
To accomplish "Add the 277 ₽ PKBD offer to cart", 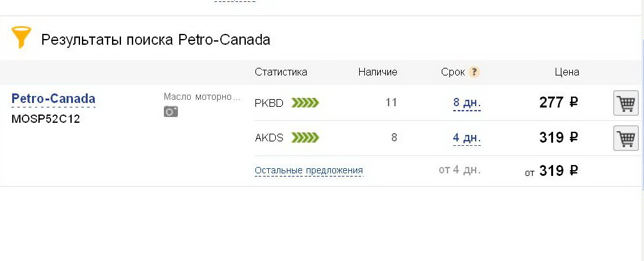I will (626, 103).
